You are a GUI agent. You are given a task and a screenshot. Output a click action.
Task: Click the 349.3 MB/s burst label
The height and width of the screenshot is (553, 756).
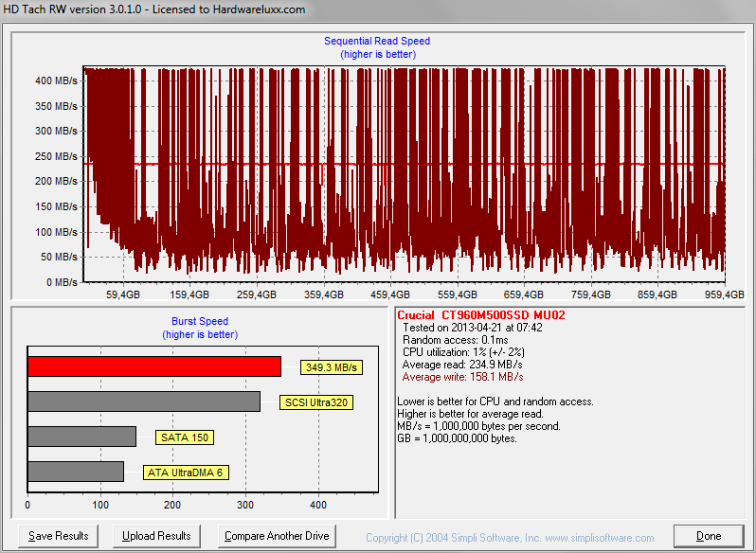[x=333, y=367]
